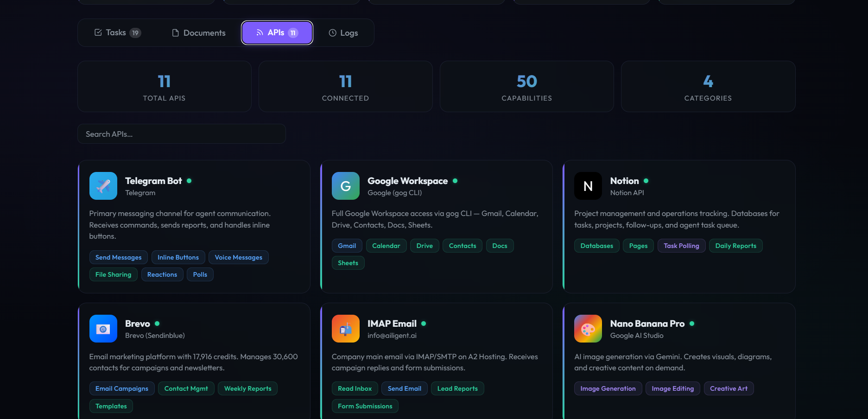Select the Categories stat card
This screenshot has height=419, width=868.
coord(708,87)
